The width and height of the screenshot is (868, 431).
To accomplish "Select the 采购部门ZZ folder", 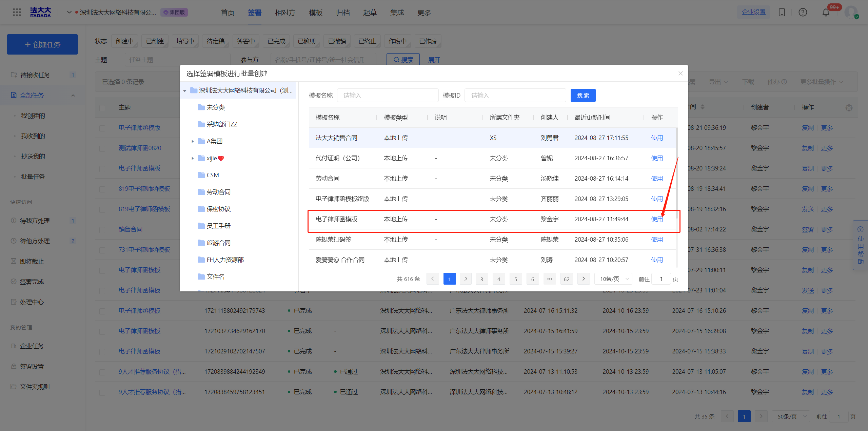I will [x=222, y=124].
